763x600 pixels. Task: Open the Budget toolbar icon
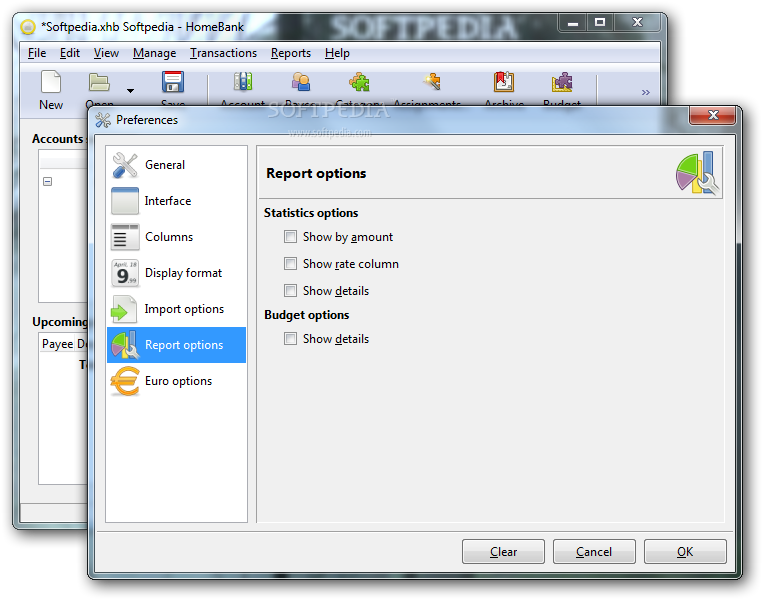pos(562,82)
